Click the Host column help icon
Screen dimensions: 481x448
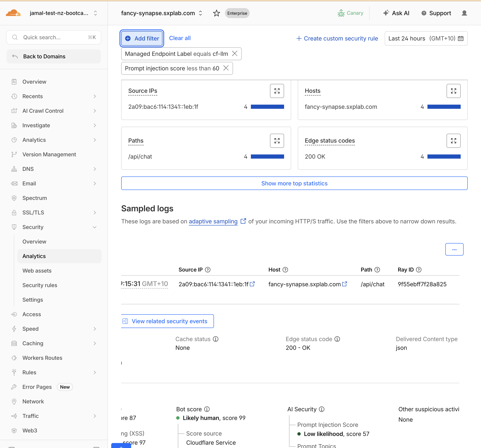point(285,270)
